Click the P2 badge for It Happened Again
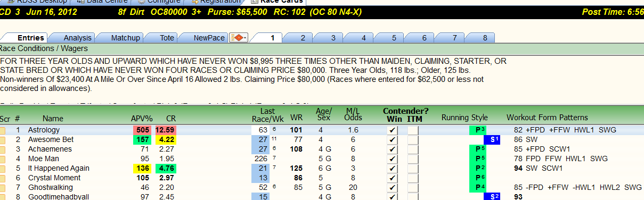This screenshot has width=644, height=200. 477,168
